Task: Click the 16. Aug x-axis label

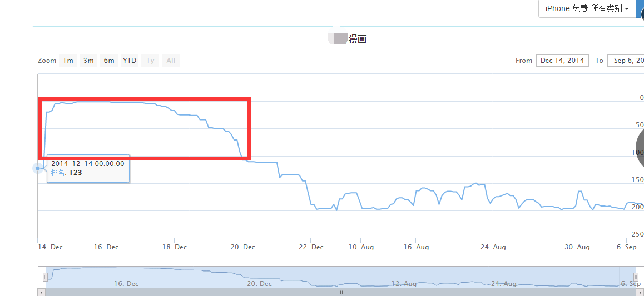Action: pos(415,247)
